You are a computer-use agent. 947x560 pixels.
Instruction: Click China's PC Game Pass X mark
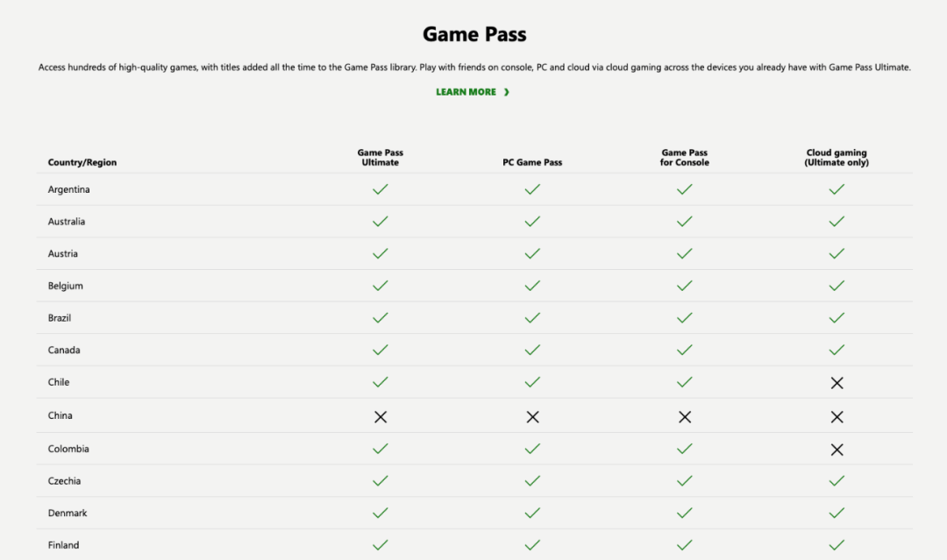tap(532, 417)
